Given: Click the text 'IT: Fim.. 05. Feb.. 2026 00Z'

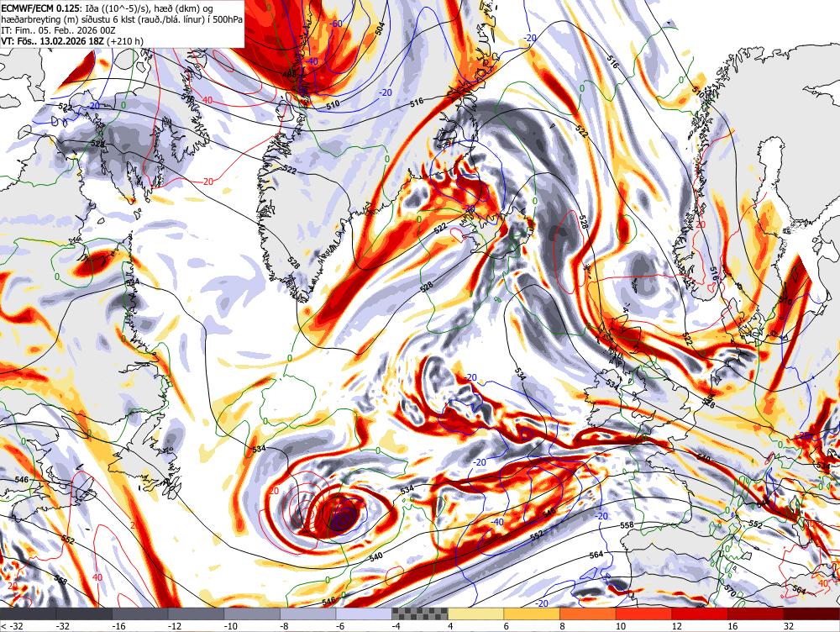Looking at the screenshot, I should point(59,30).
